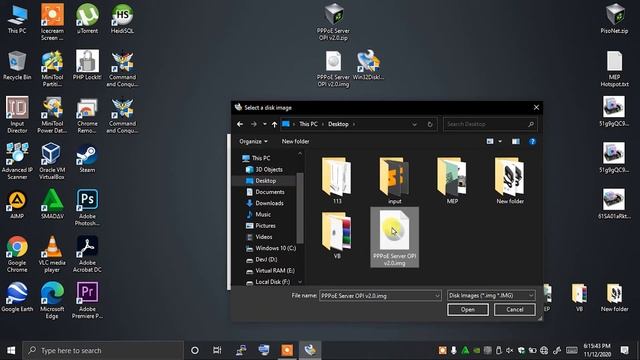Screen dimensions: 640x360
Task: Click the Search Desktop field
Action: pos(490,124)
